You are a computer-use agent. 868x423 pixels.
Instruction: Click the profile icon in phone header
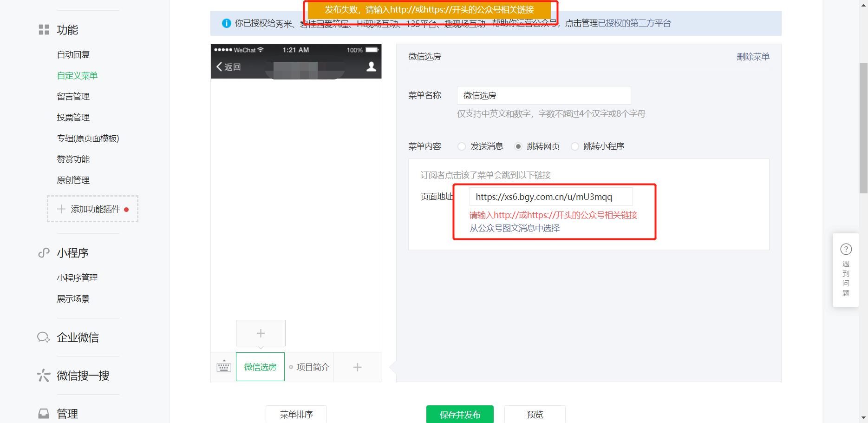(371, 66)
